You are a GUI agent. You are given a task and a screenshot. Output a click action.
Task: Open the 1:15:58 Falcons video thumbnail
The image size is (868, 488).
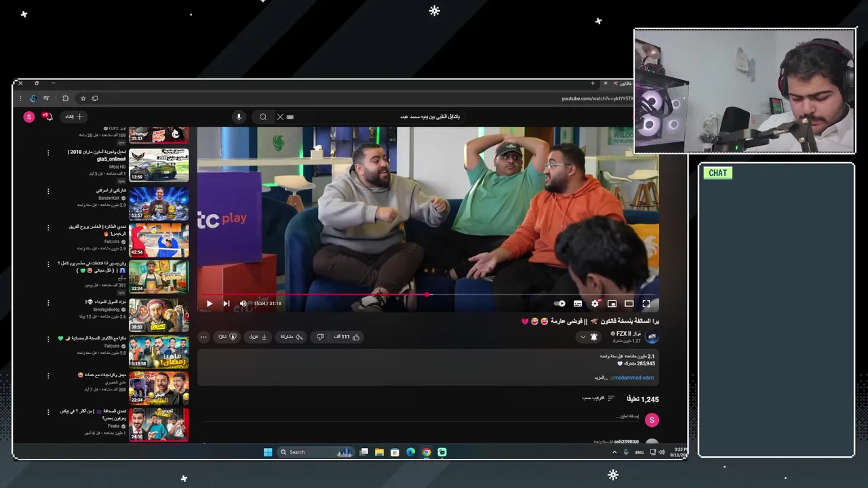coord(159,351)
